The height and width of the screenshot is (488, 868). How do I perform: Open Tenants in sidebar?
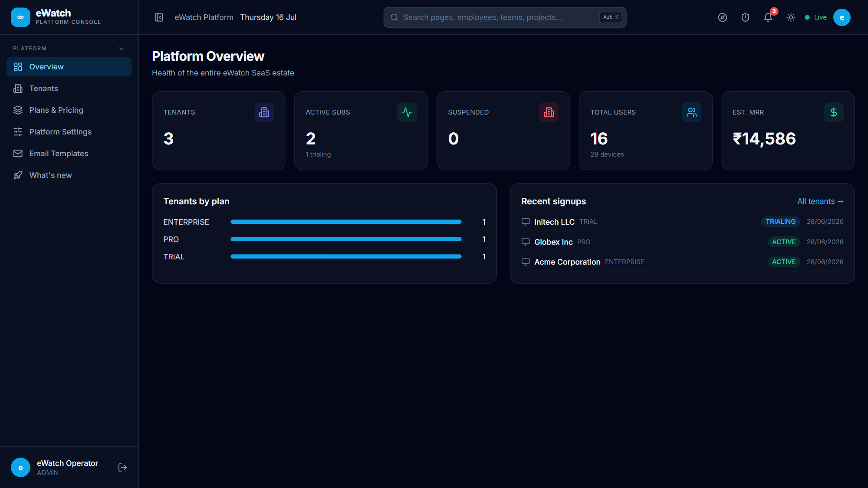(69, 88)
